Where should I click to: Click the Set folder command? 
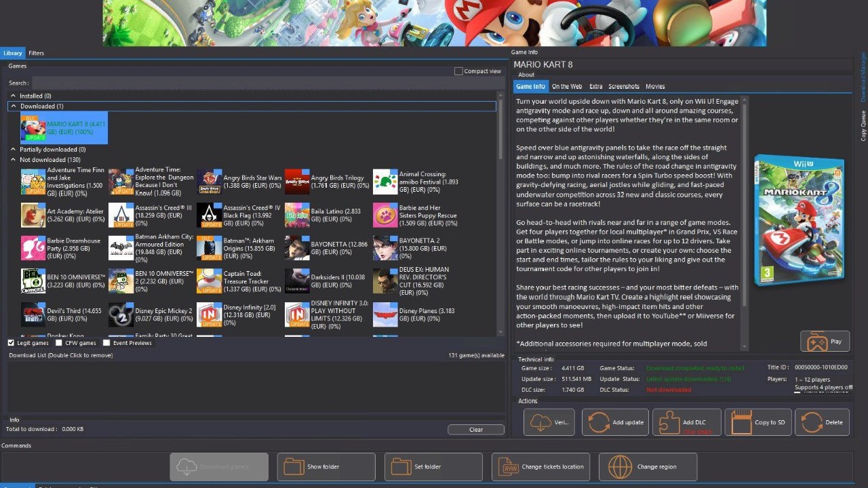433,467
